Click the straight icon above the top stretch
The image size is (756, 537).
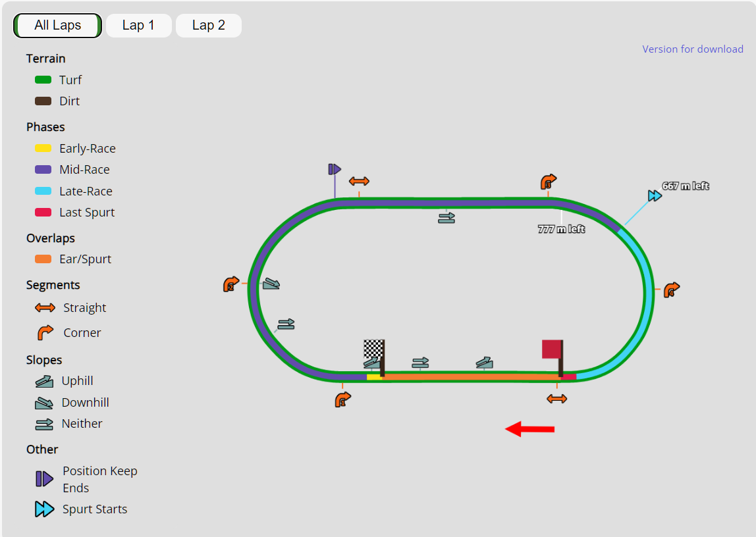tap(359, 181)
